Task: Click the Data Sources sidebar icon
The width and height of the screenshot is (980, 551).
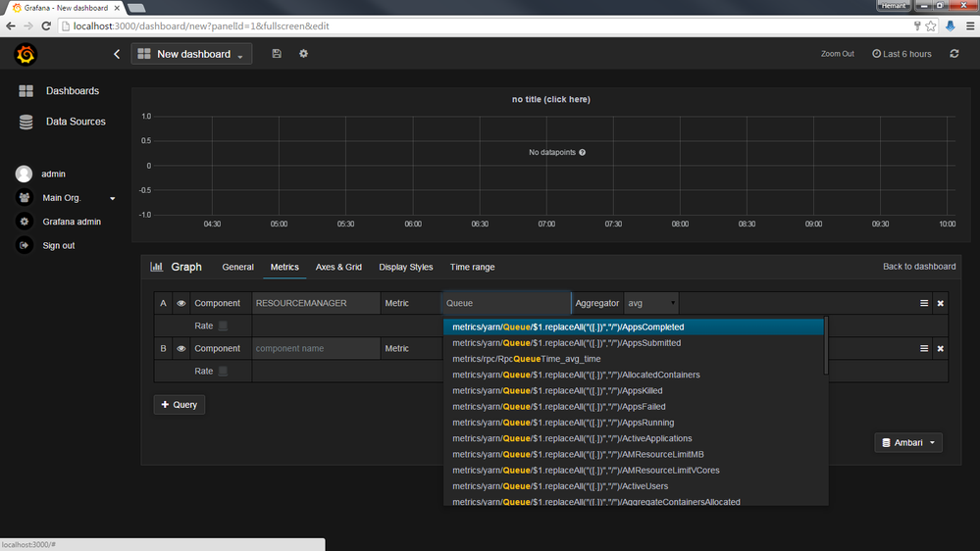Action: click(26, 122)
